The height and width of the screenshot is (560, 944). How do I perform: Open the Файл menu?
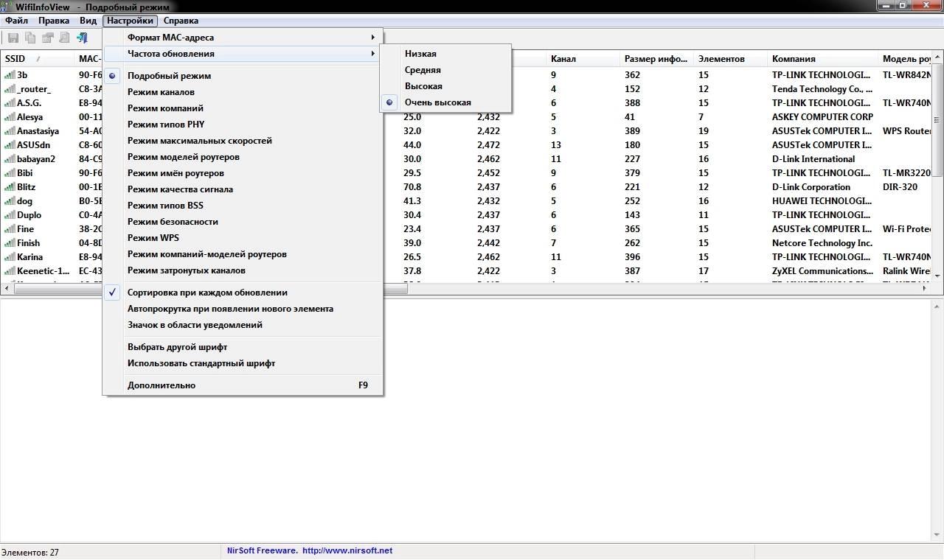[x=16, y=21]
